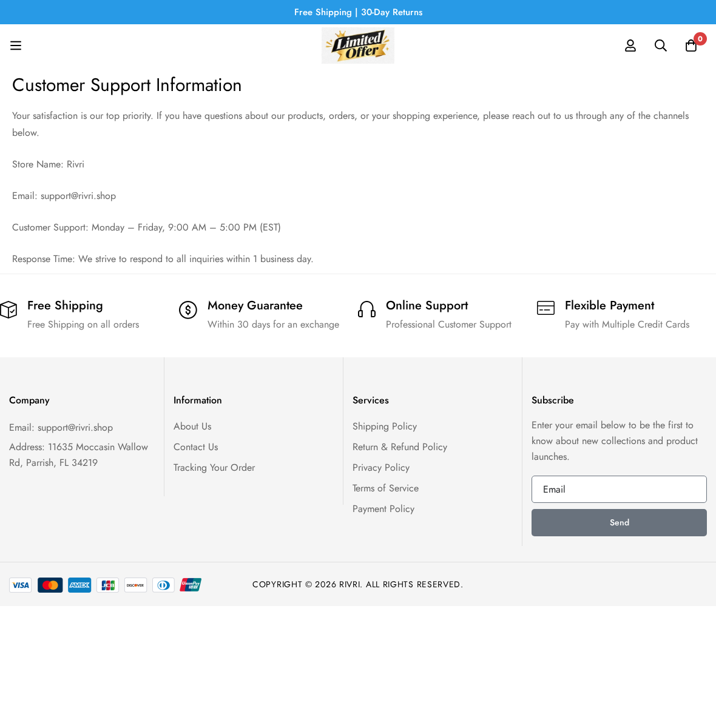Click the Online Support headphones icon
Viewport: 716px width, 728px height.
tap(366, 309)
